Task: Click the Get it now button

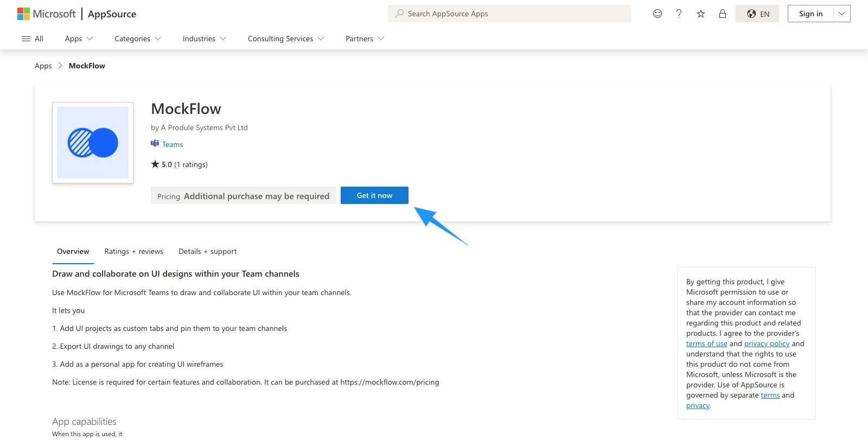Action: click(x=374, y=195)
